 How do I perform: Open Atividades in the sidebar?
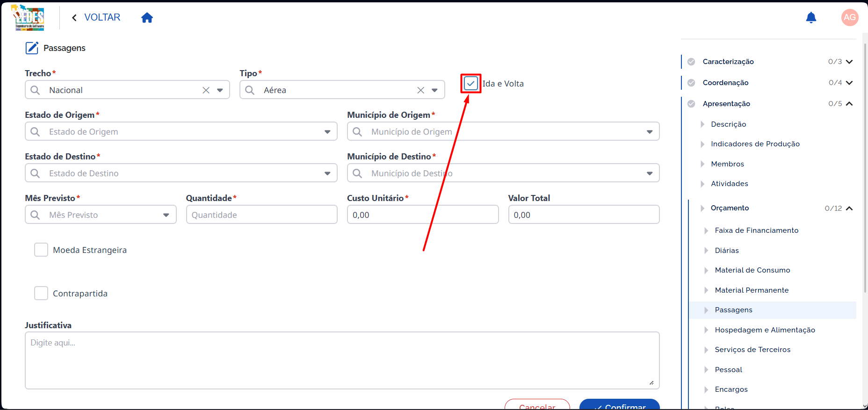pyautogui.click(x=729, y=184)
